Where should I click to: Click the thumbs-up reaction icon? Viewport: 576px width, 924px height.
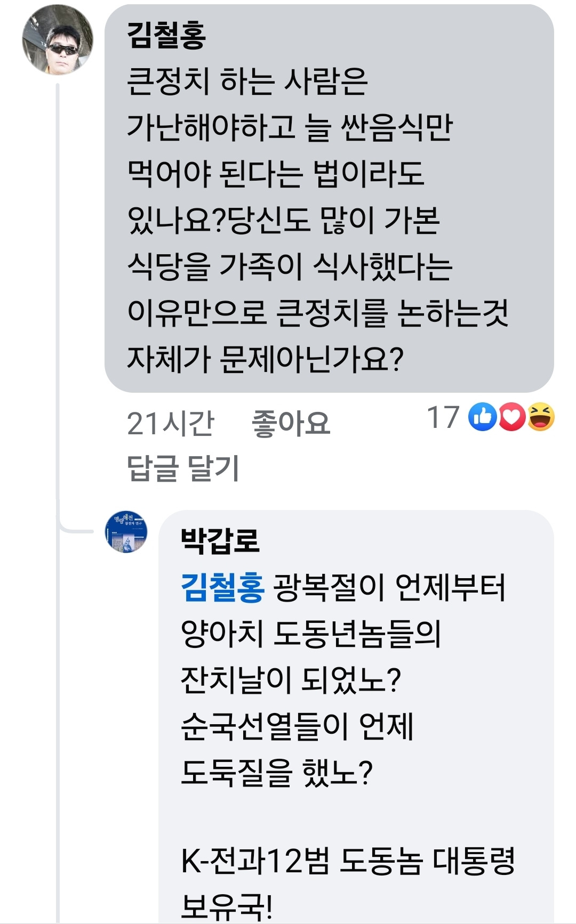tap(482, 417)
